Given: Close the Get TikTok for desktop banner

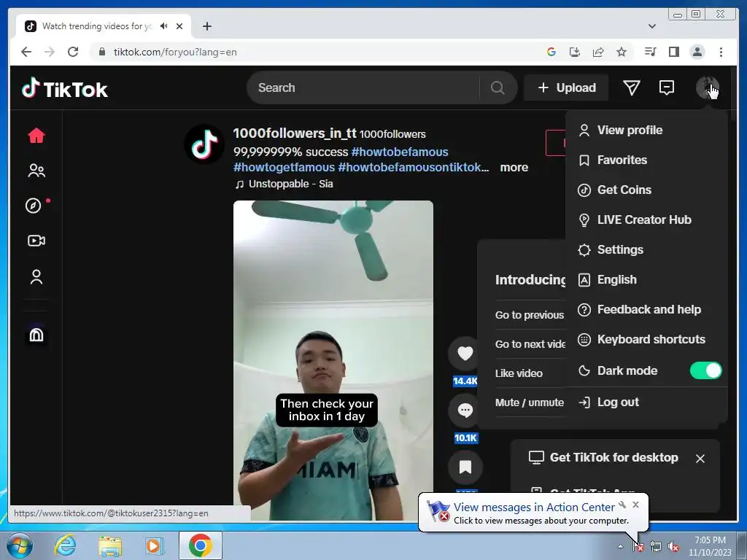Looking at the screenshot, I should [x=700, y=459].
